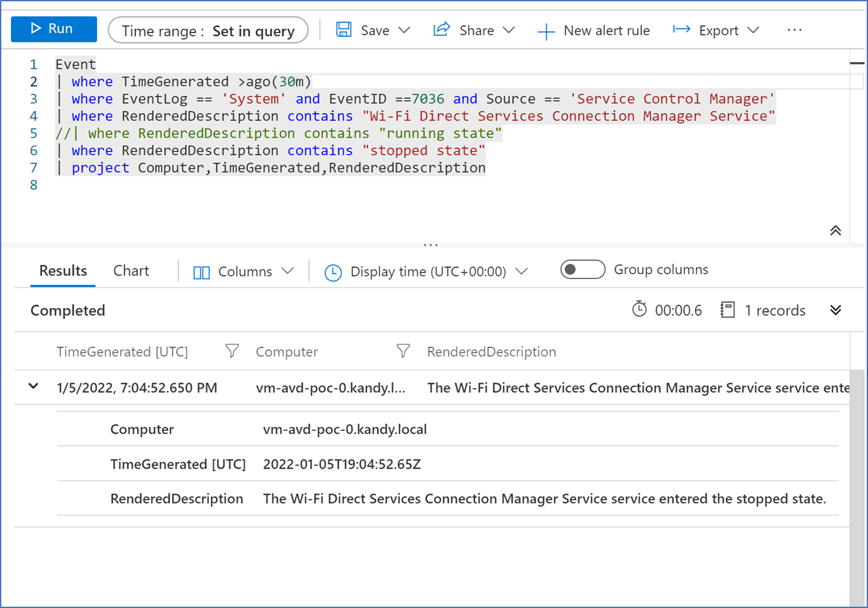Click the 00:00.6 query duration
This screenshot has height=608, width=868.
point(679,310)
